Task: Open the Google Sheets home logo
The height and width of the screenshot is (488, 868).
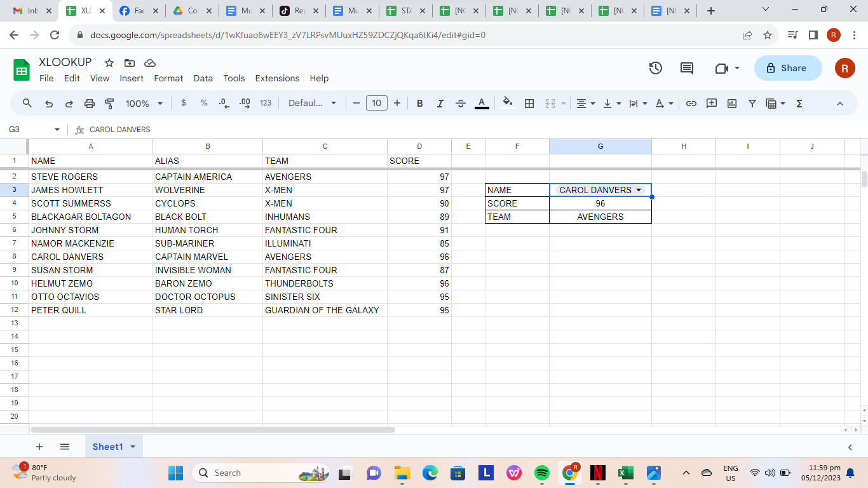Action: [22, 70]
